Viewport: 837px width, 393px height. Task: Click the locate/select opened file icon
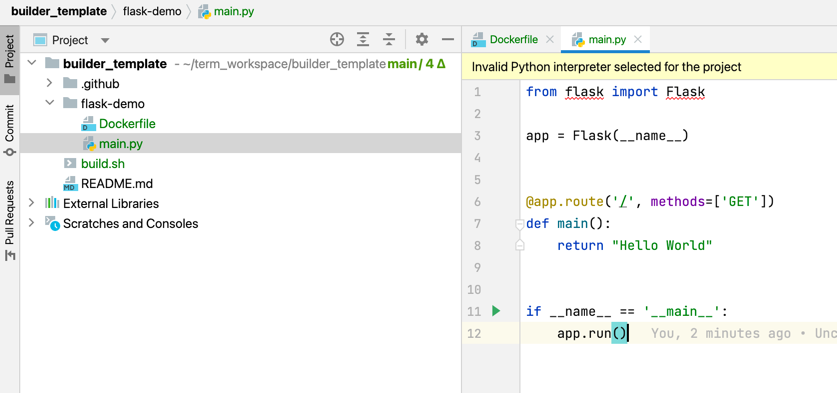337,40
